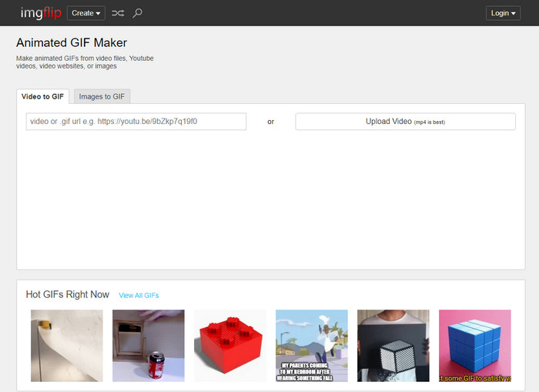
Task: Open the Create dropdown menu
Action: tap(86, 13)
